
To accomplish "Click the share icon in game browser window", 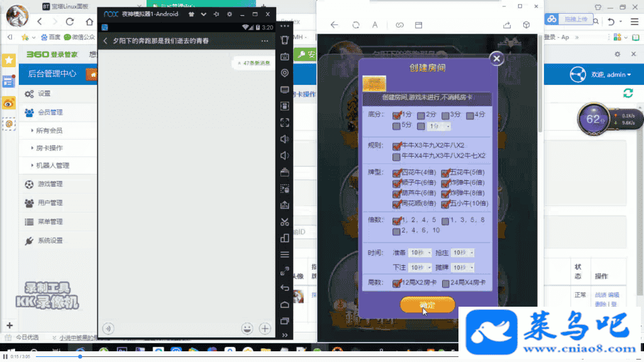I will tap(507, 25).
